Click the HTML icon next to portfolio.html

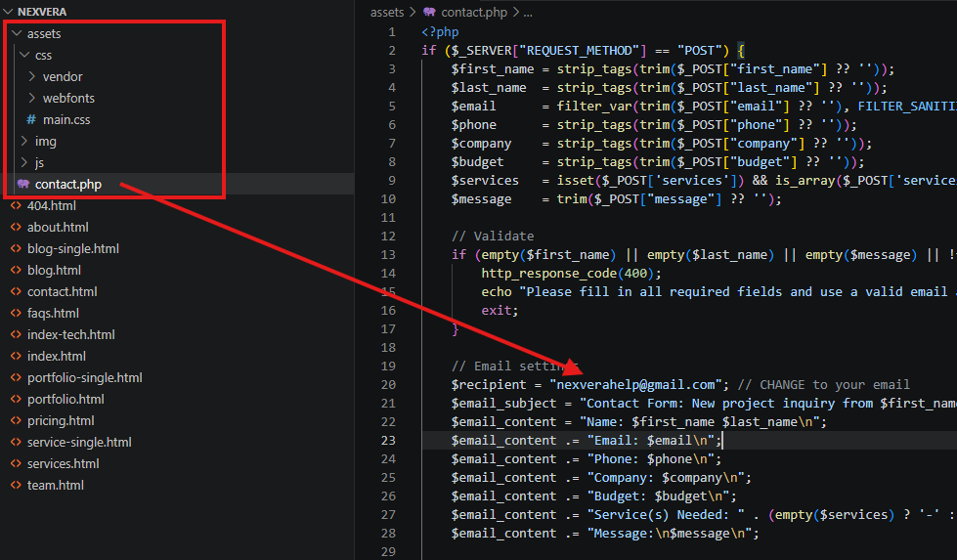16,399
